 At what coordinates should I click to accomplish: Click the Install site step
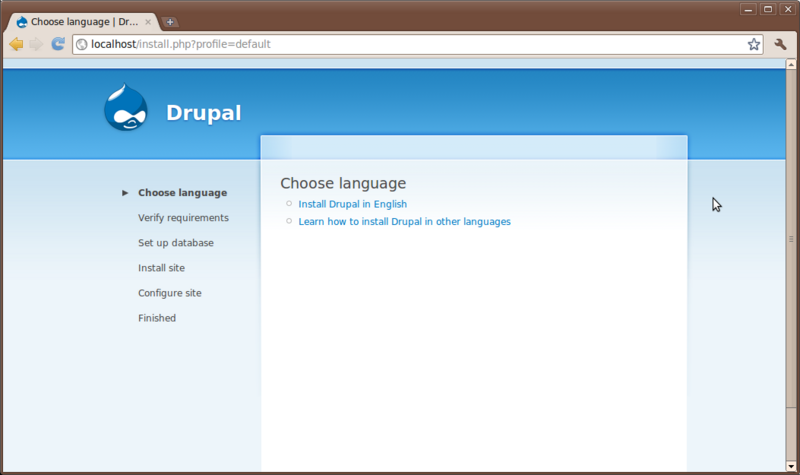(161, 268)
